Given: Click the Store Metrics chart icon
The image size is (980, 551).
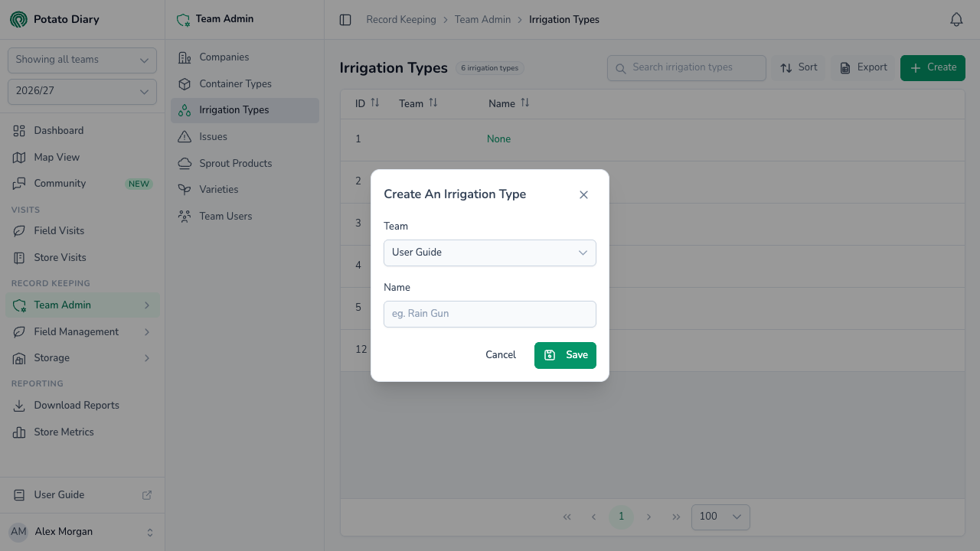Looking at the screenshot, I should point(19,432).
